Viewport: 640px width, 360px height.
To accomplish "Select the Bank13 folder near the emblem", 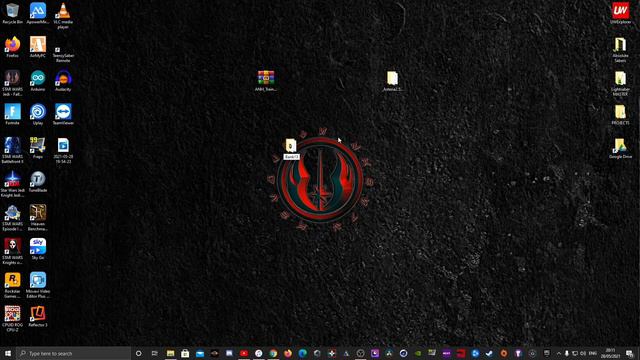I will (x=291, y=149).
